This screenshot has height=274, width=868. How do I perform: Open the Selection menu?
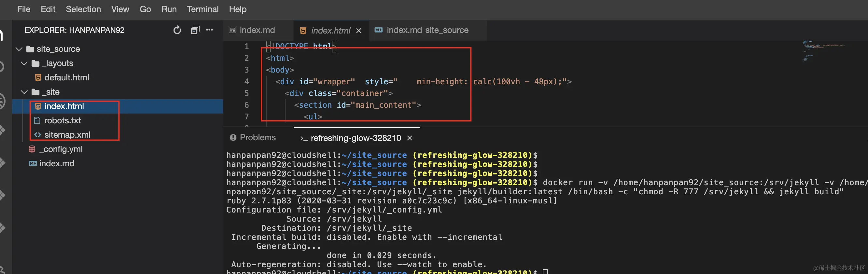(x=83, y=9)
